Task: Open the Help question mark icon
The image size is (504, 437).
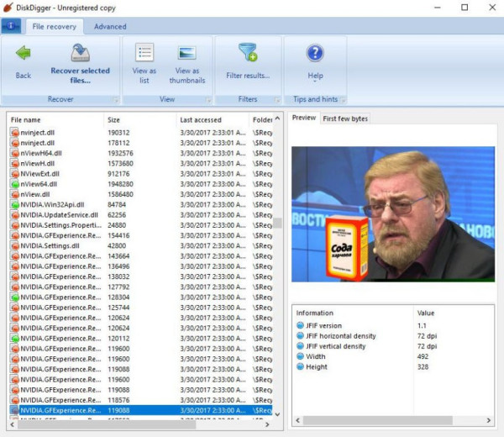Action: point(315,54)
